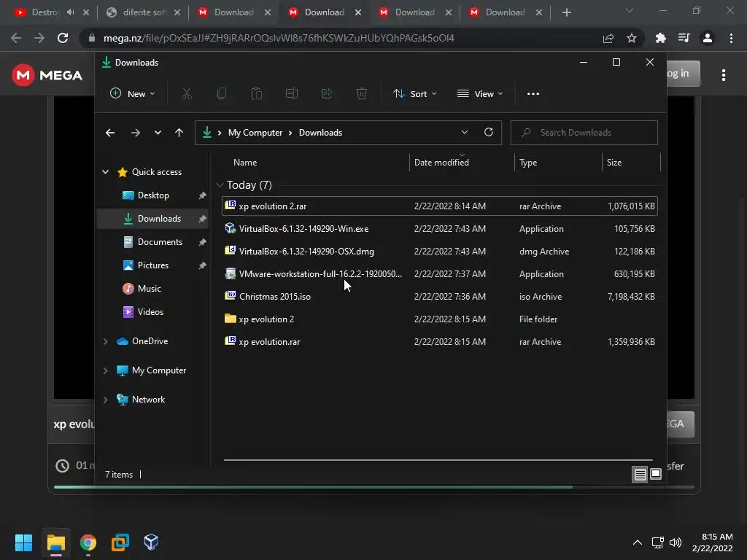Click the Paste clipboard icon
Viewport: 747px width, 560px height.
click(256, 94)
